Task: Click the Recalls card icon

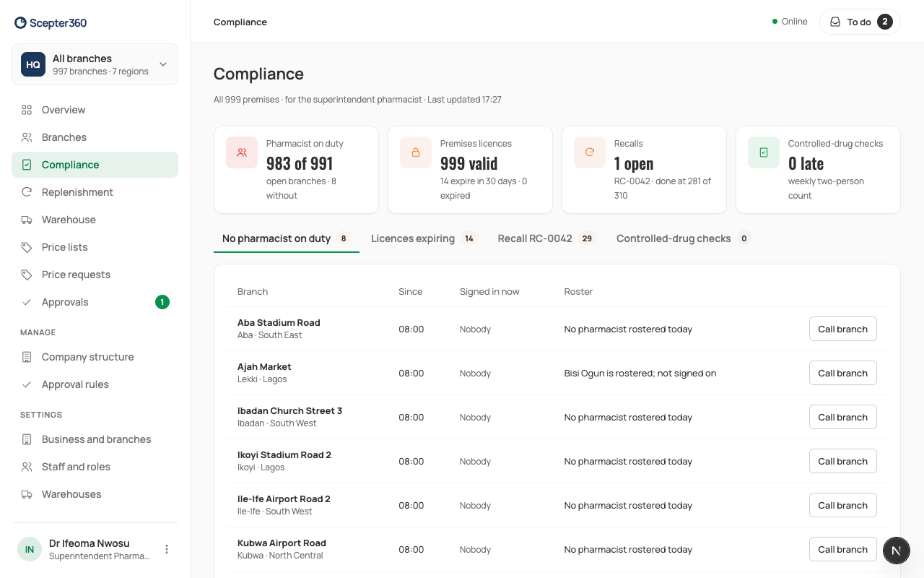Action: point(590,152)
